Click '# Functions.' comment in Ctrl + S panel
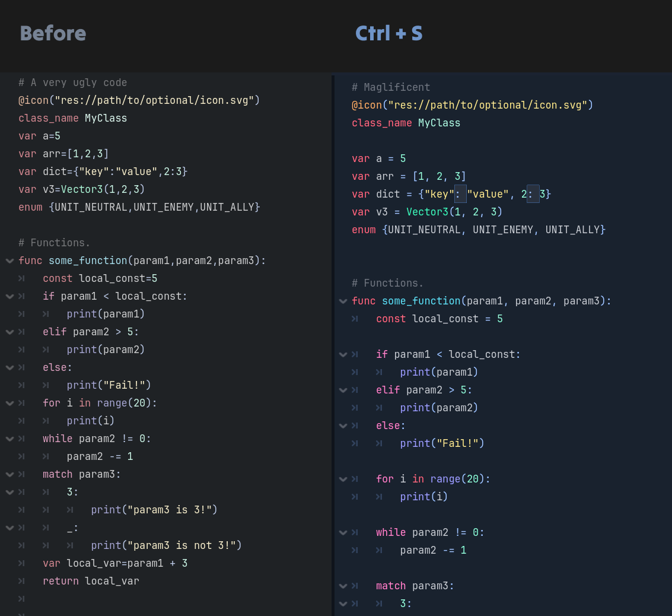 [387, 283]
